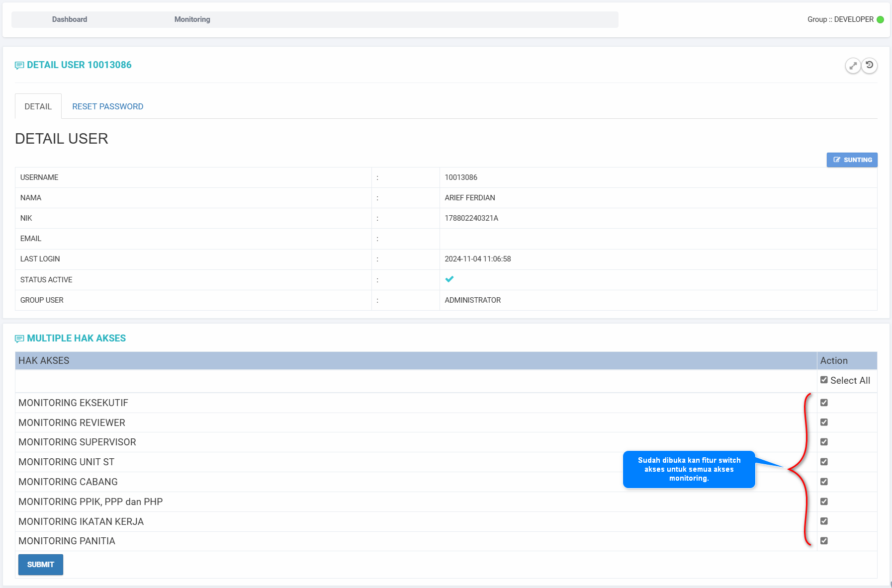Click the green online status indicator
This screenshot has width=892, height=588.
(880, 20)
